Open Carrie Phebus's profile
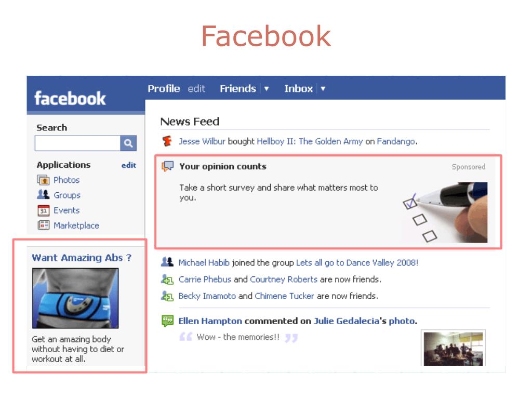The height and width of the screenshot is (399, 532). [205, 279]
